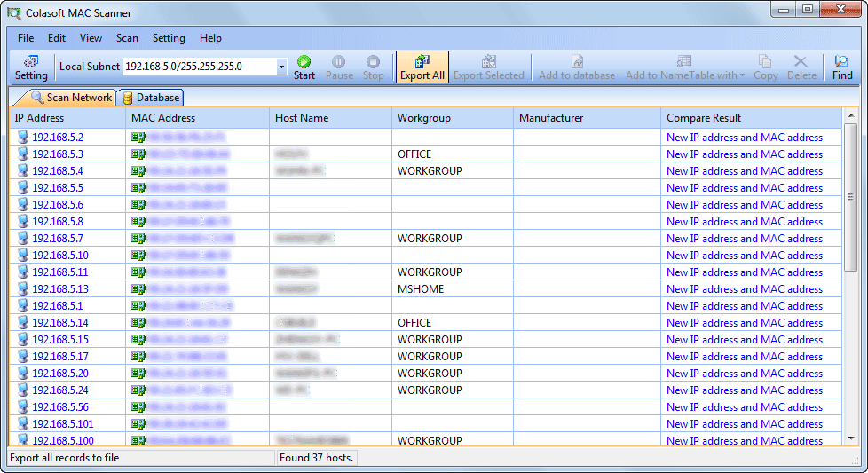Click the compare result for 192.168.5.56
This screenshot has height=473, width=868.
tap(745, 407)
